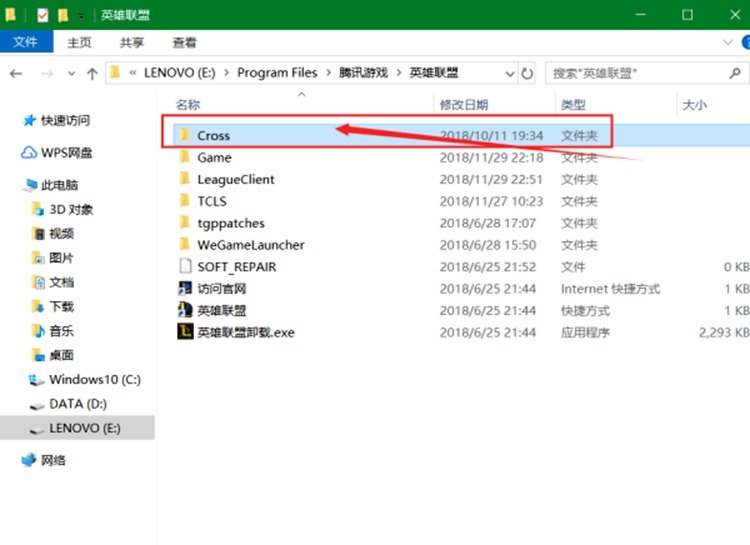Click the help question mark icon
Viewport: 750px width, 545px height.
pos(746,42)
